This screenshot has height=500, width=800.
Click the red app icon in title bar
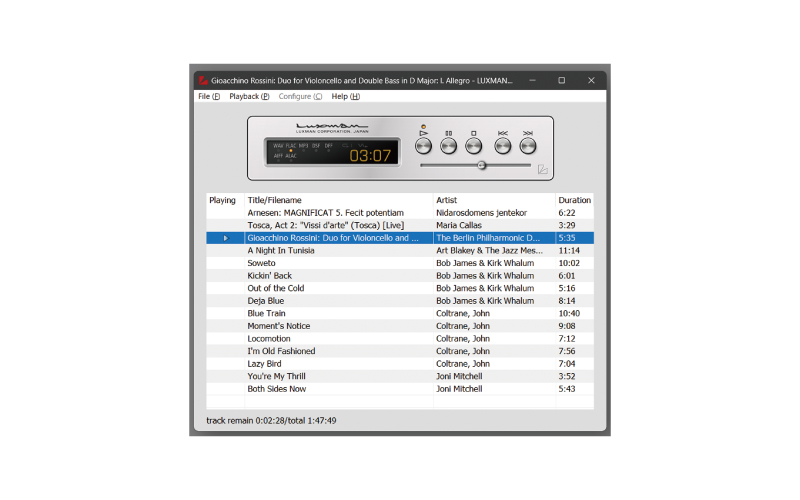(x=202, y=80)
